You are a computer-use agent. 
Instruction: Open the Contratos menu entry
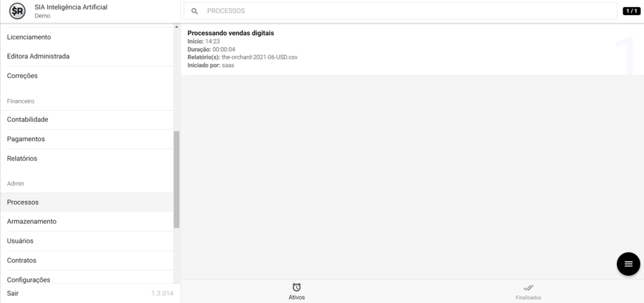coord(21,261)
